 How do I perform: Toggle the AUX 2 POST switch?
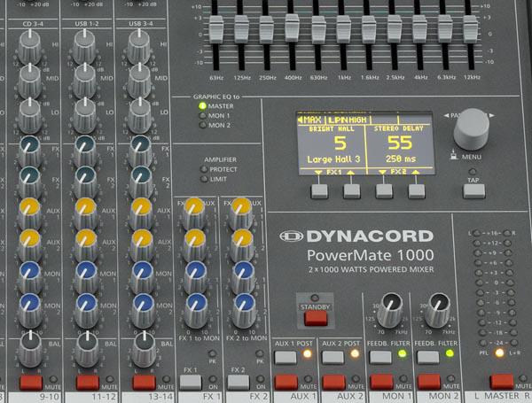(x=332, y=357)
